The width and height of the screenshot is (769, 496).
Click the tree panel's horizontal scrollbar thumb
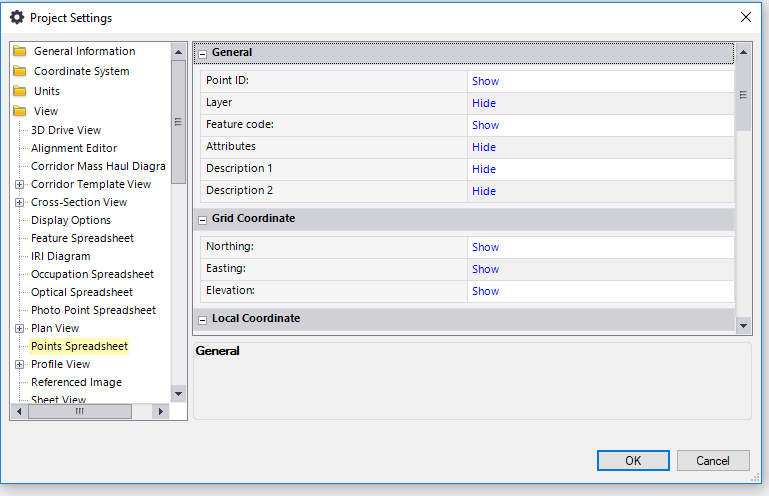(80, 411)
